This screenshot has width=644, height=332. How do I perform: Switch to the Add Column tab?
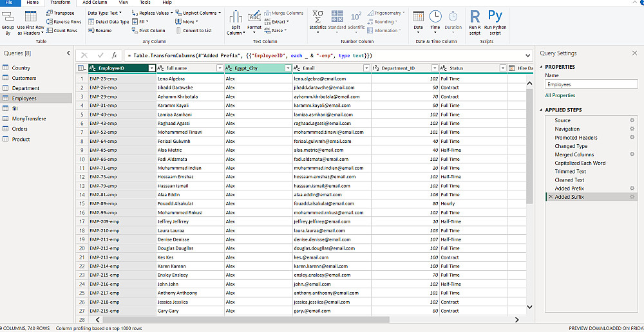pyautogui.click(x=95, y=3)
